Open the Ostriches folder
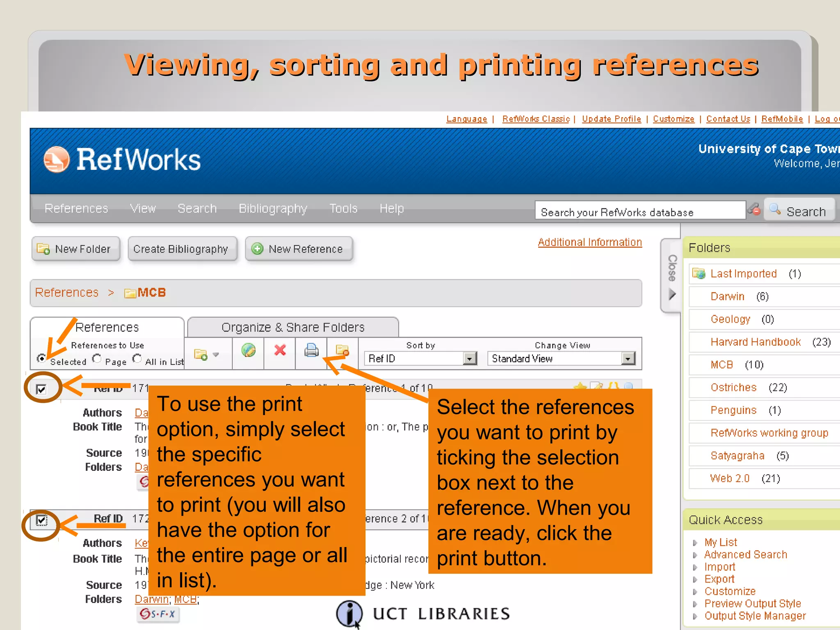 point(733,388)
